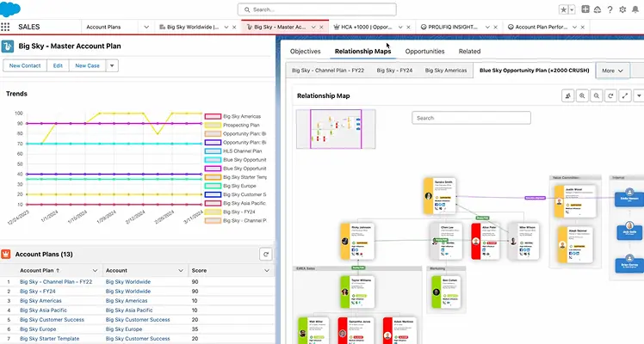
Task: Open More relationship maps dropdown
Action: point(612,71)
